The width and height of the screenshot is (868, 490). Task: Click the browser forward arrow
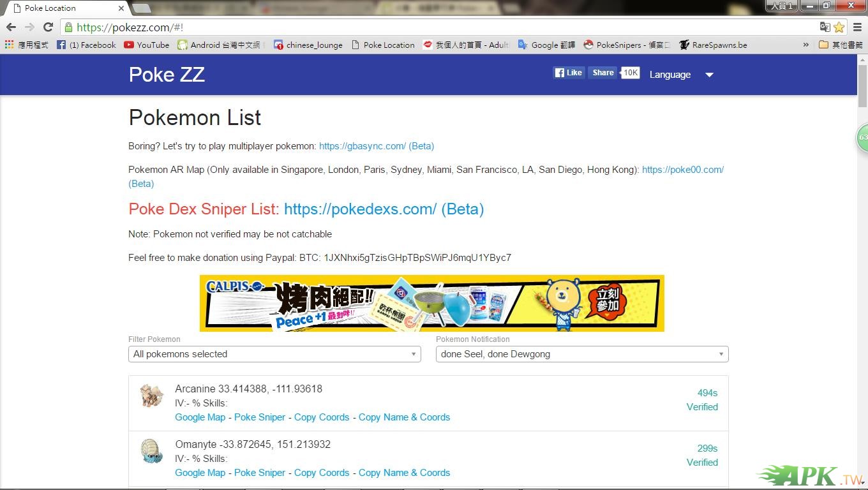tap(29, 27)
